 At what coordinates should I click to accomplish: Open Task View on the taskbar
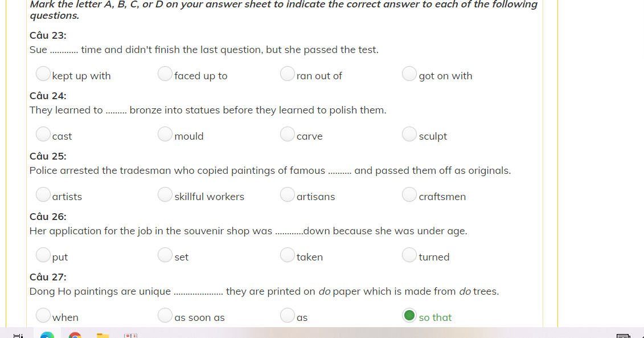(x=18, y=335)
